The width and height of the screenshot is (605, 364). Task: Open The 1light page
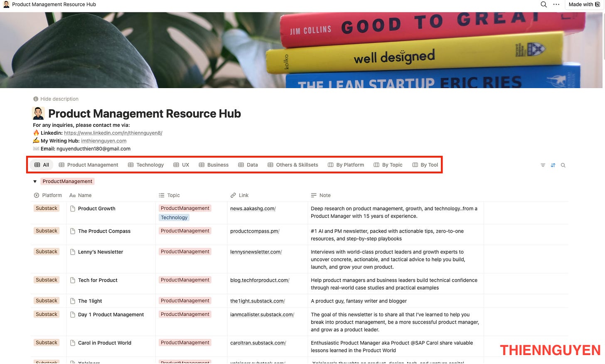[x=90, y=301]
